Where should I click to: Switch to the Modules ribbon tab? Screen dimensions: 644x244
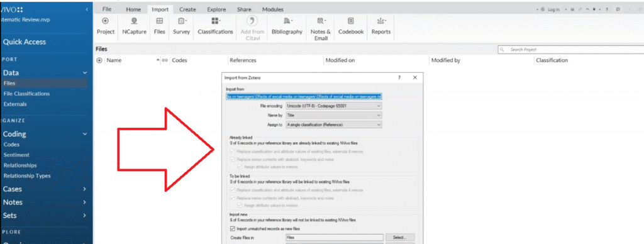click(x=273, y=9)
